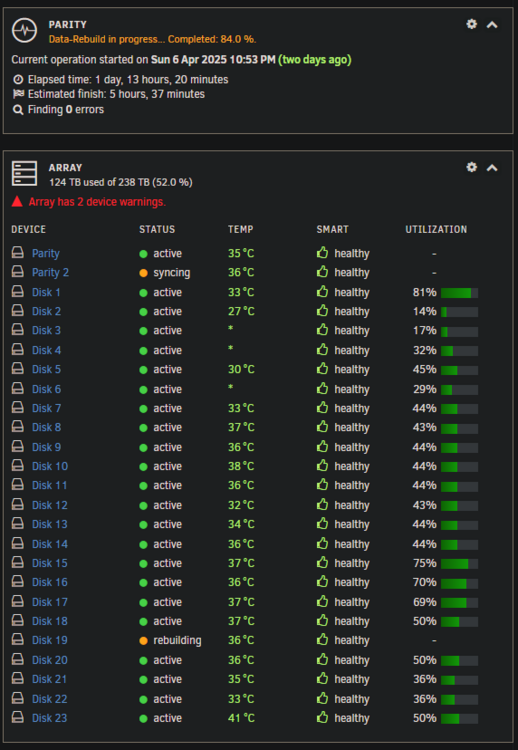Click Disk 23 utilization bar at 50%
This screenshot has width=518, height=750.
(x=459, y=719)
